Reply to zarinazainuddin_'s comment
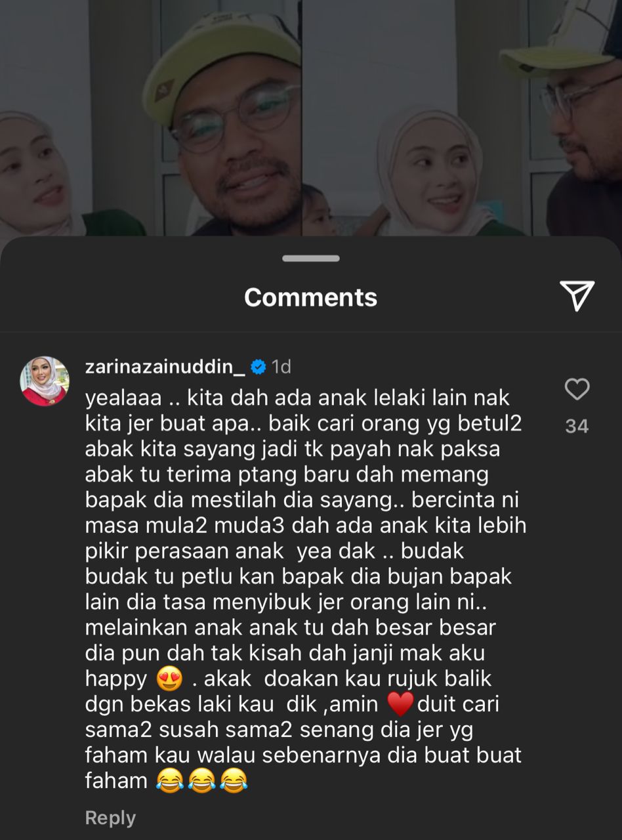622x840 pixels. point(110,818)
